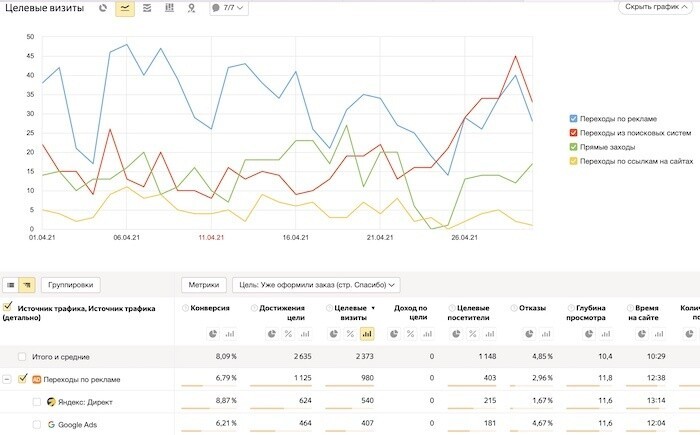Open goal dropdown Уже оформили заказ
700x435 pixels.
click(316, 284)
